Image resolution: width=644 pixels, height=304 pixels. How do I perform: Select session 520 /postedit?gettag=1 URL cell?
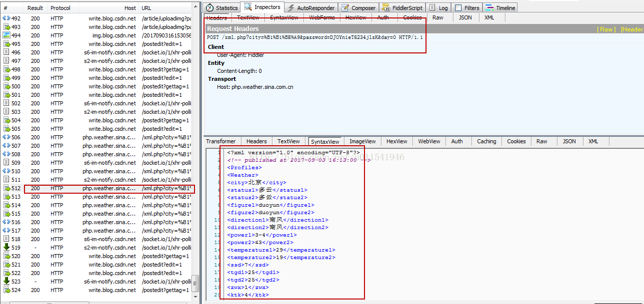coord(165,256)
